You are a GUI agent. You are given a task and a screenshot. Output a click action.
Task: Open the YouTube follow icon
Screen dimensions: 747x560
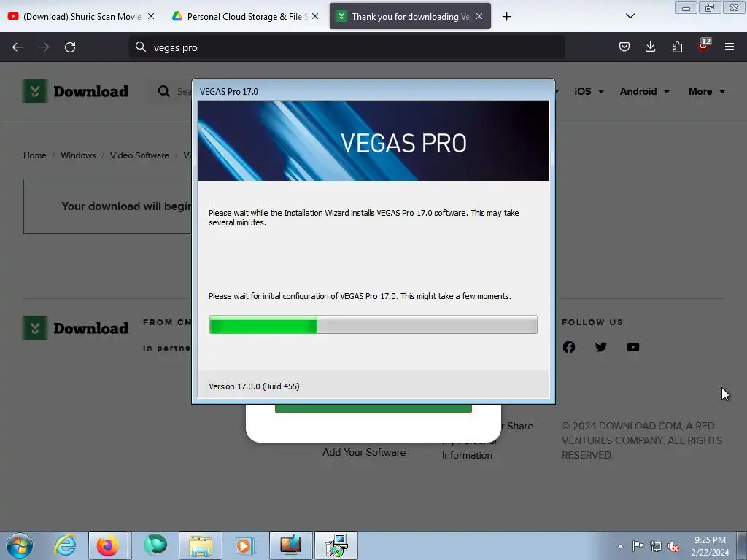point(633,347)
